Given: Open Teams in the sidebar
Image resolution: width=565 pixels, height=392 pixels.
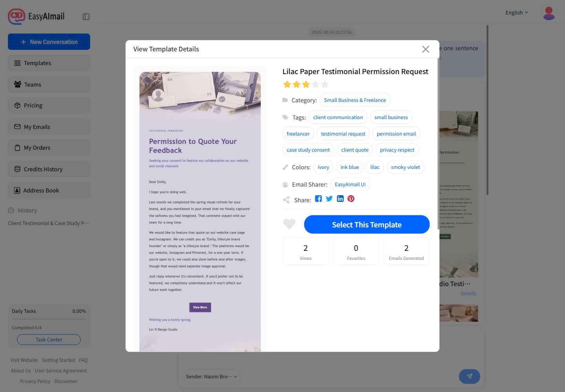Looking at the screenshot, I should (x=49, y=85).
